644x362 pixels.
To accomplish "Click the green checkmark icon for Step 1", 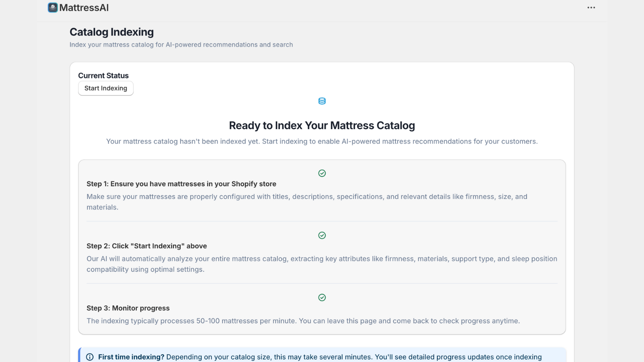I will click(x=322, y=173).
